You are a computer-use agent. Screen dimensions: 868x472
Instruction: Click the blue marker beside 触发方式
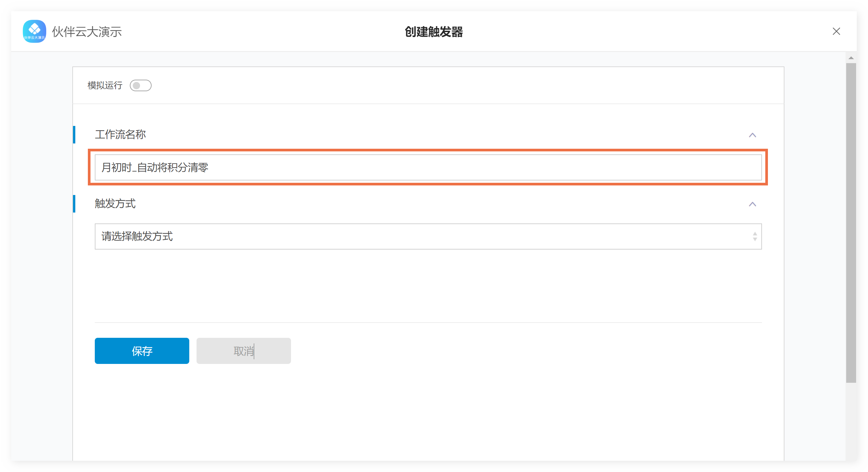pos(74,204)
